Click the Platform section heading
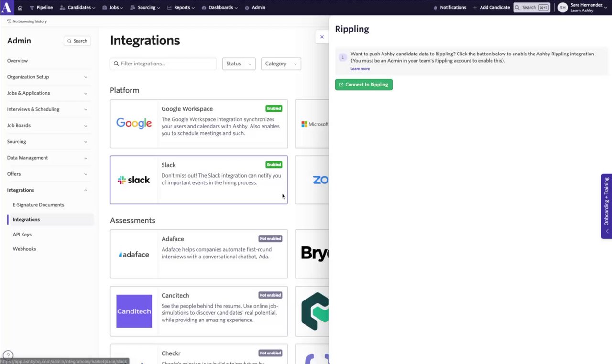The height and width of the screenshot is (364, 612). 124,90
